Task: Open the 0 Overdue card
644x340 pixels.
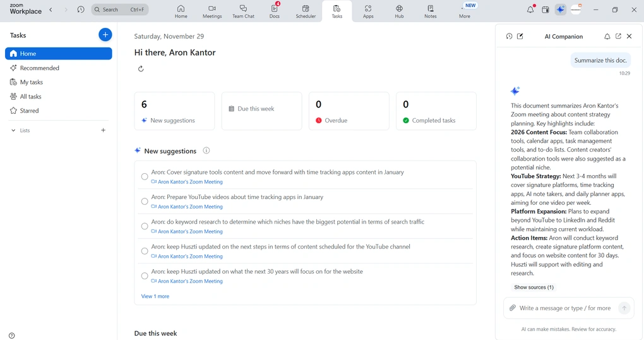Action: 349,111
